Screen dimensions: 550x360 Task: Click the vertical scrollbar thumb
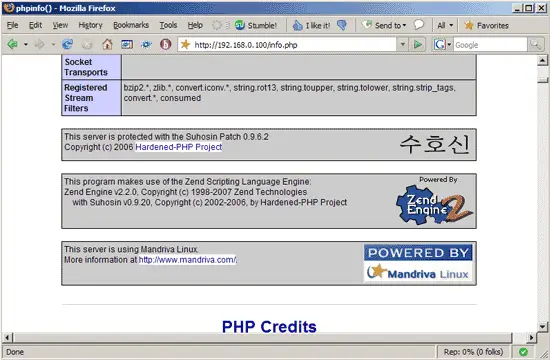tap(542, 80)
